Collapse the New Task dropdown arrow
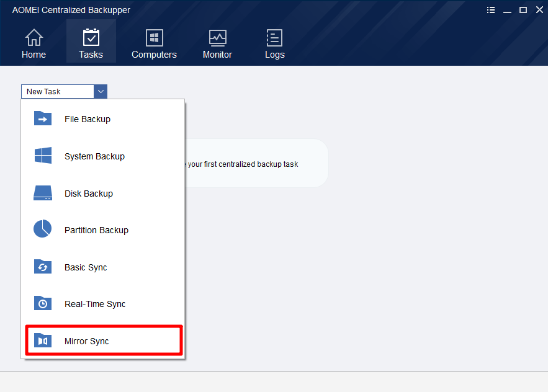Screen dimensions: 548x392 (101, 92)
